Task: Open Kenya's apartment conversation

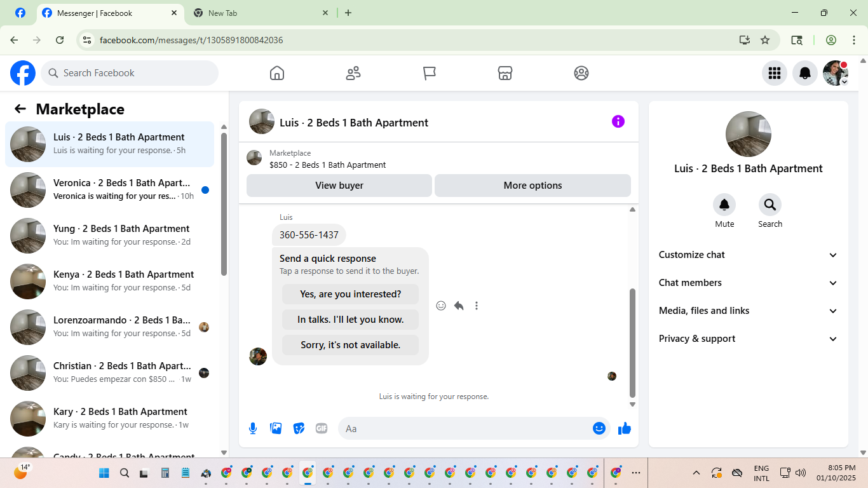Action: click(110, 281)
